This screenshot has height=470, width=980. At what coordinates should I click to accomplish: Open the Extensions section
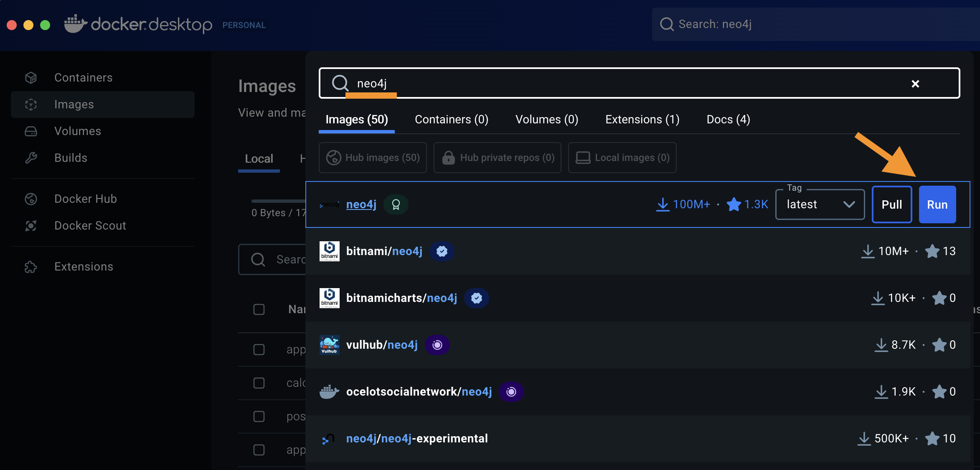point(84,266)
